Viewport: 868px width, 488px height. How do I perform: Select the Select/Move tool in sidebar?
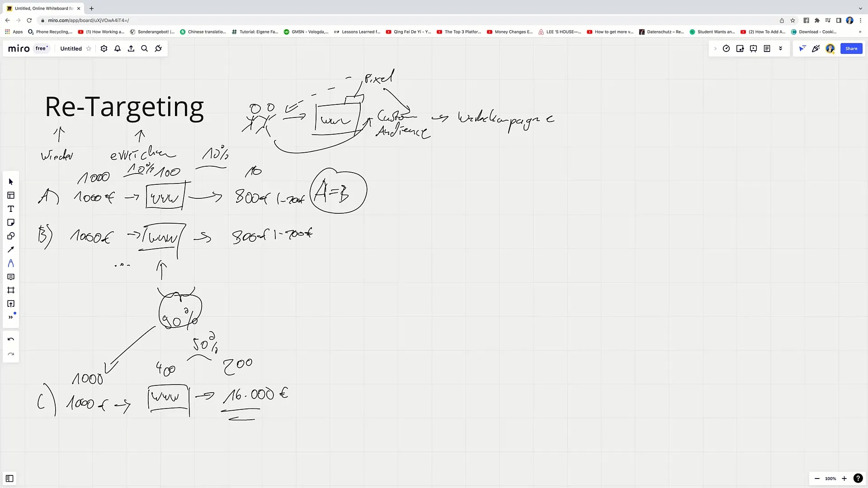(x=11, y=182)
